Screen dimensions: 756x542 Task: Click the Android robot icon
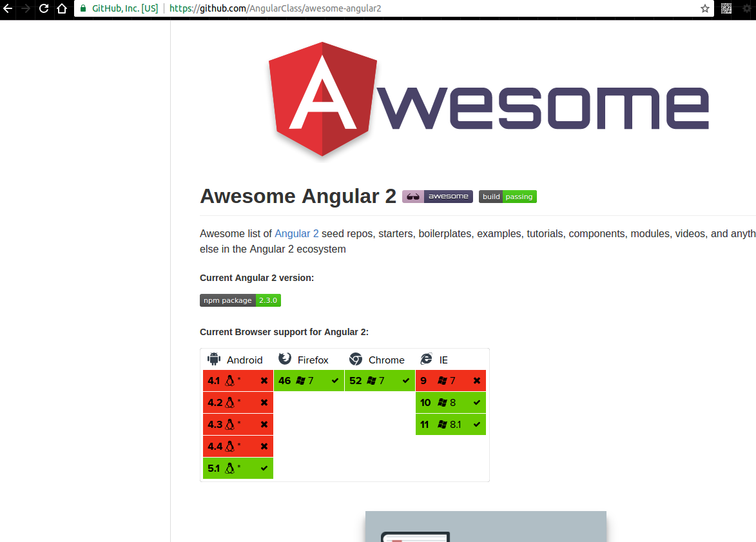coord(213,359)
